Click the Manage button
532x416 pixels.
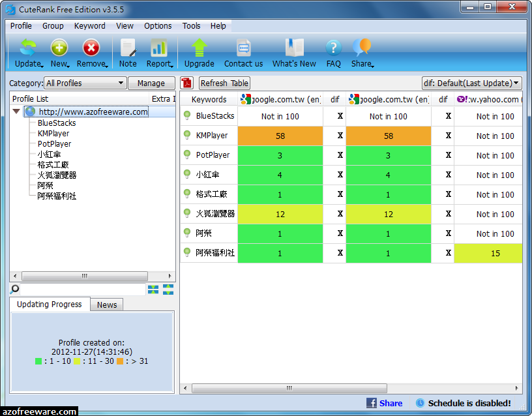click(151, 83)
